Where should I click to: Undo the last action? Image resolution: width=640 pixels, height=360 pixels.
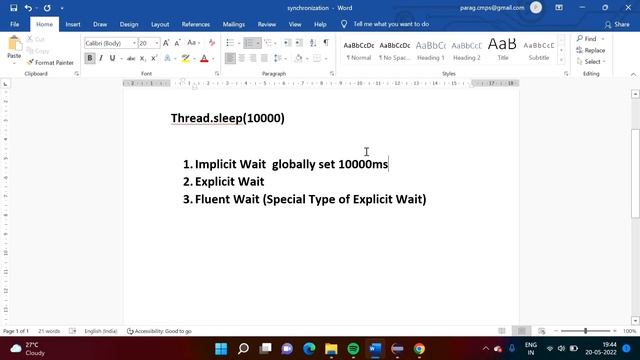coord(28,8)
